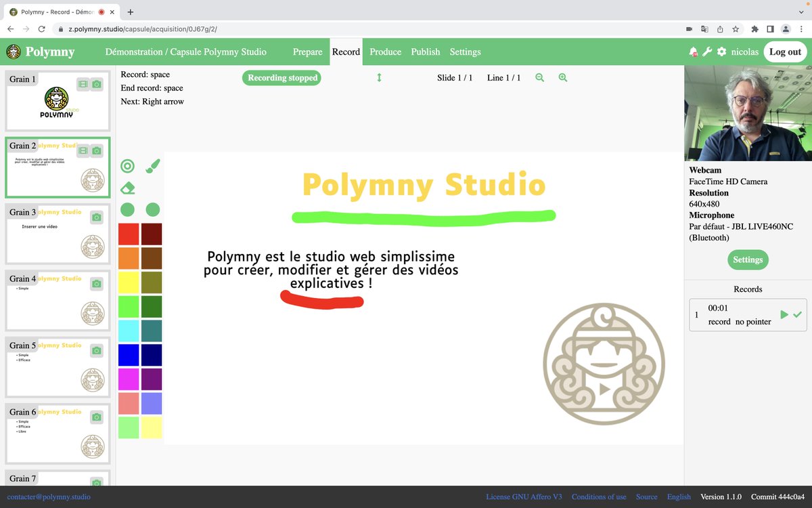This screenshot has width=812, height=508.
Task: Open the Démonstration / Capsule Polymny Studio breadcrumb
Action: [186, 51]
